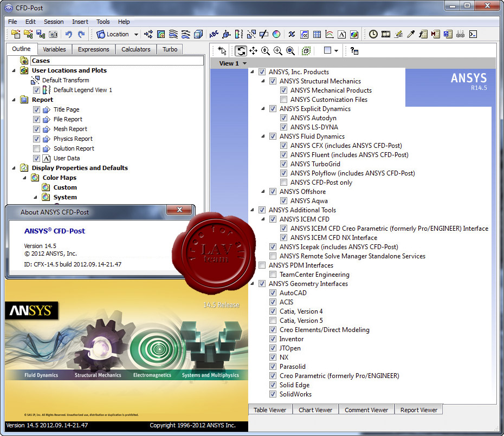Screen dimensions: 504x436
Task: Click the Particle Track icon
Action: tap(186, 34)
